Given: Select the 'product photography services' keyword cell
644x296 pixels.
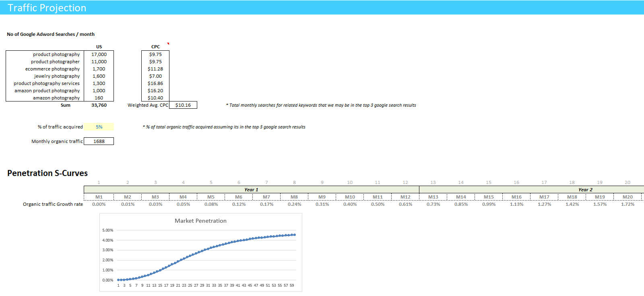Looking at the screenshot, I should pyautogui.click(x=47, y=83).
